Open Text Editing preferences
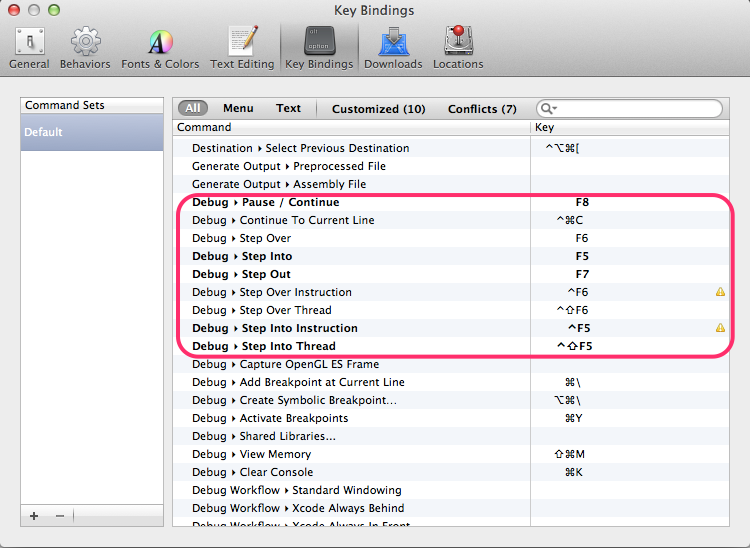Image resolution: width=750 pixels, height=548 pixels. pyautogui.click(x=242, y=48)
